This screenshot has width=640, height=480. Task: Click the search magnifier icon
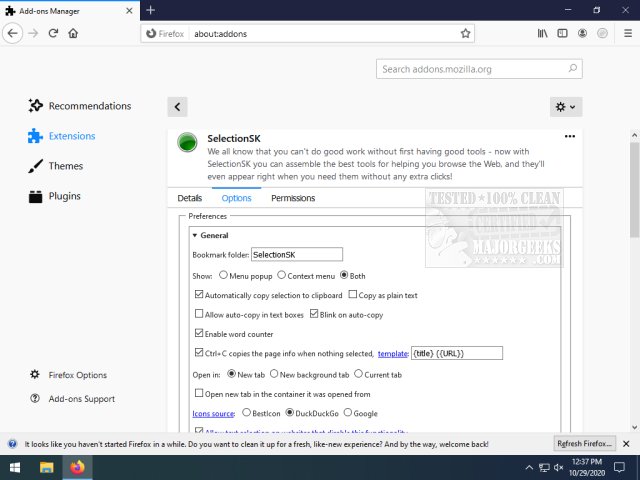tap(573, 69)
